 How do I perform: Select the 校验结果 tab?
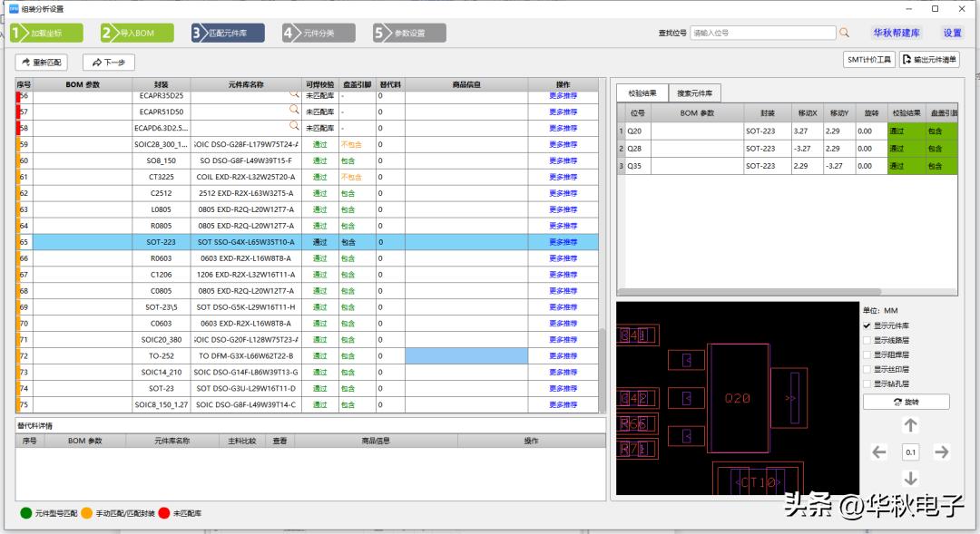pos(642,92)
